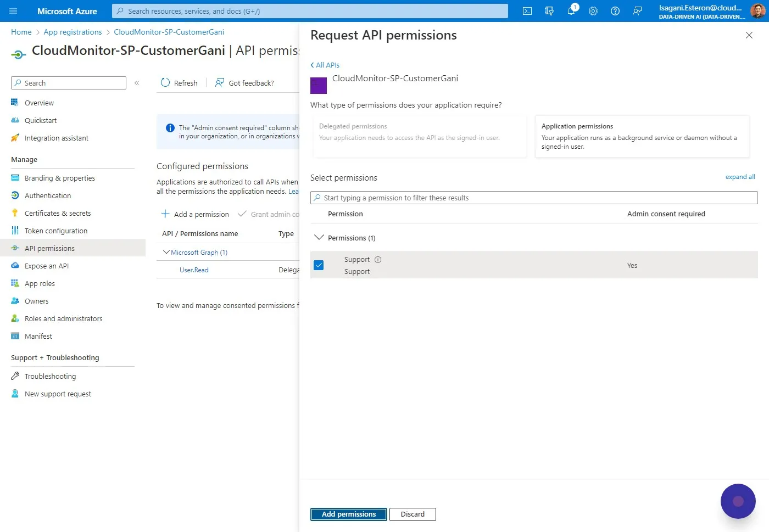Open portal settings gear
The width and height of the screenshot is (769, 532).
593,11
